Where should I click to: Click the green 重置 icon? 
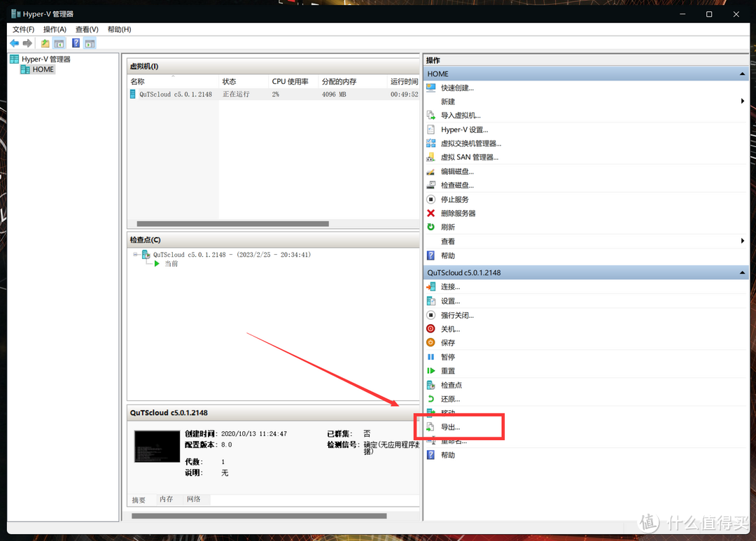(431, 371)
